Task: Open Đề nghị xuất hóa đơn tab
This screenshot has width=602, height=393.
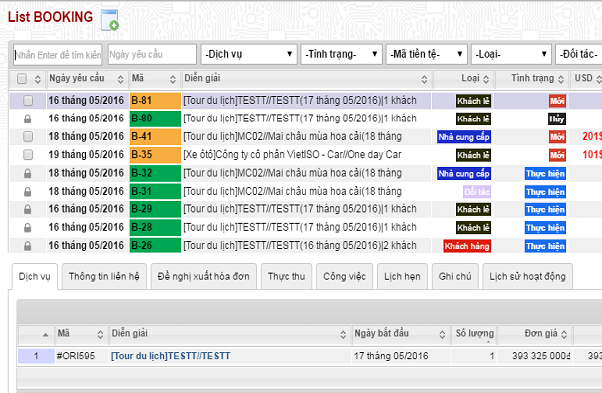Action: (203, 276)
